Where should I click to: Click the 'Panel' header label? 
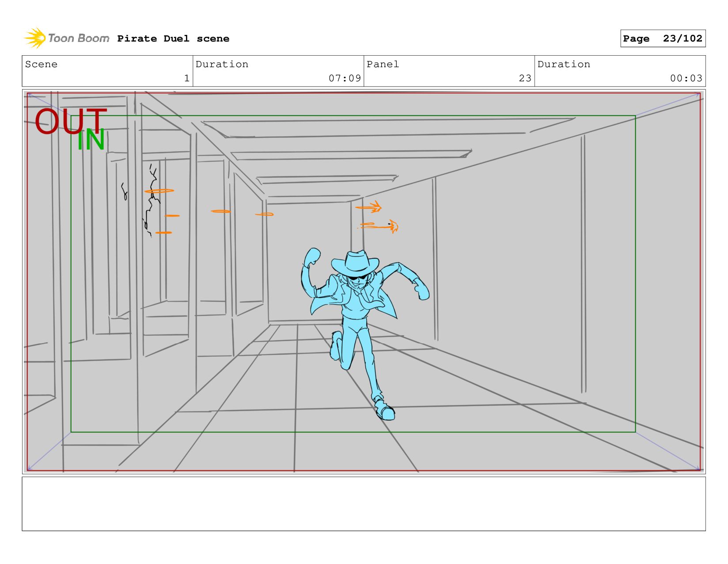pos(383,64)
